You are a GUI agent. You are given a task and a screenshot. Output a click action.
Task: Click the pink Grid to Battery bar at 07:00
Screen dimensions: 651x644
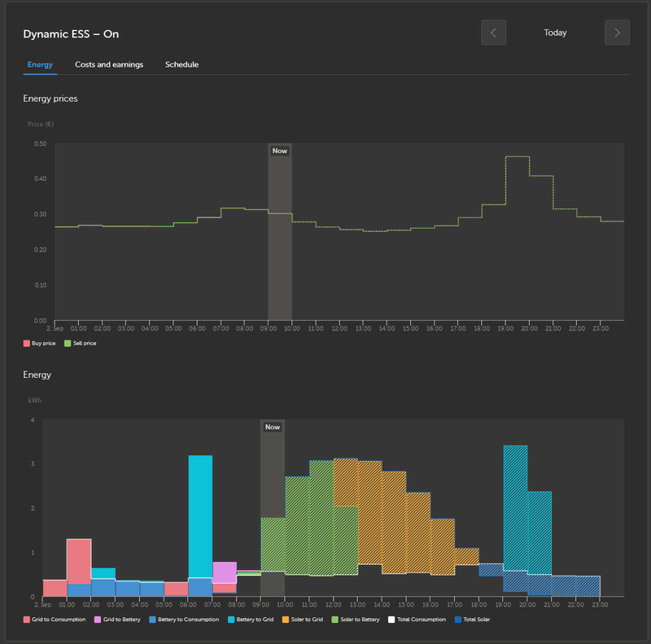(x=225, y=572)
